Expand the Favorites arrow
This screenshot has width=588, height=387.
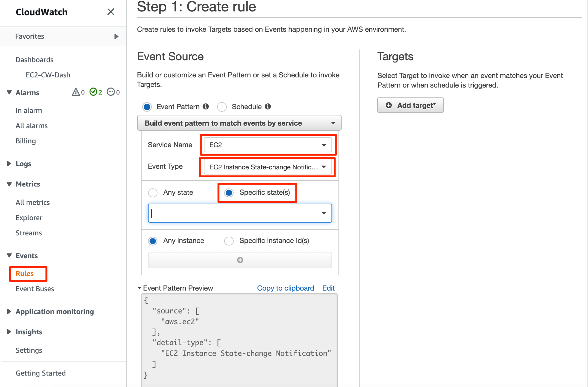pos(117,36)
